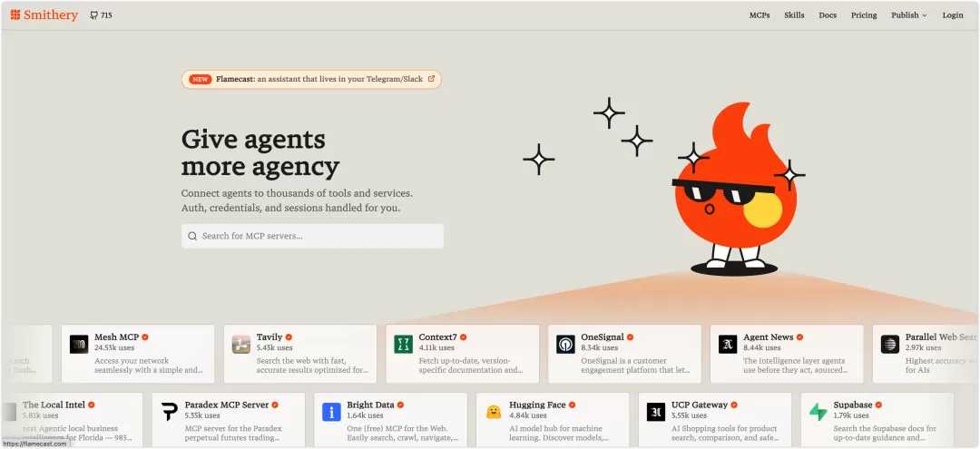
Task: Open The Local Intel title
Action: click(54, 405)
